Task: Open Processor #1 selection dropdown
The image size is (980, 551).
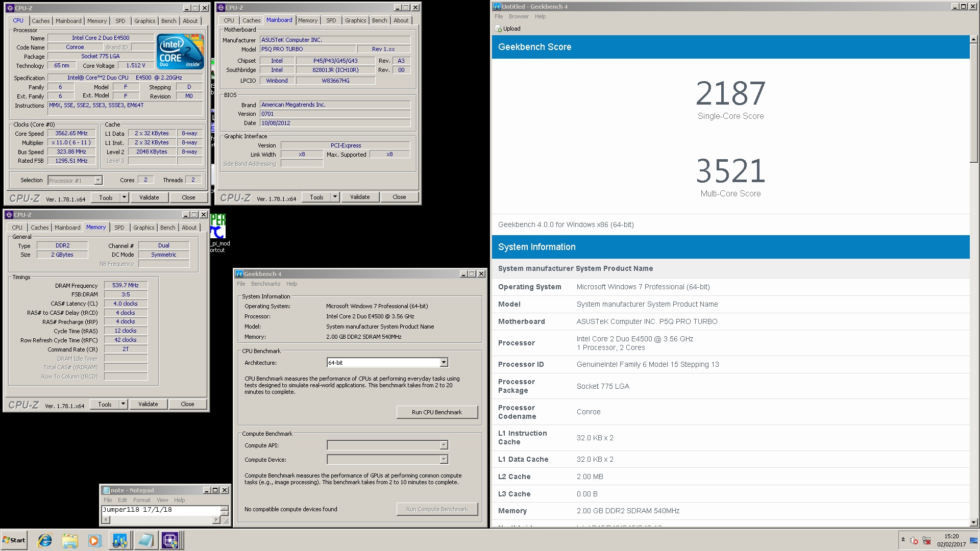Action: 98,181
